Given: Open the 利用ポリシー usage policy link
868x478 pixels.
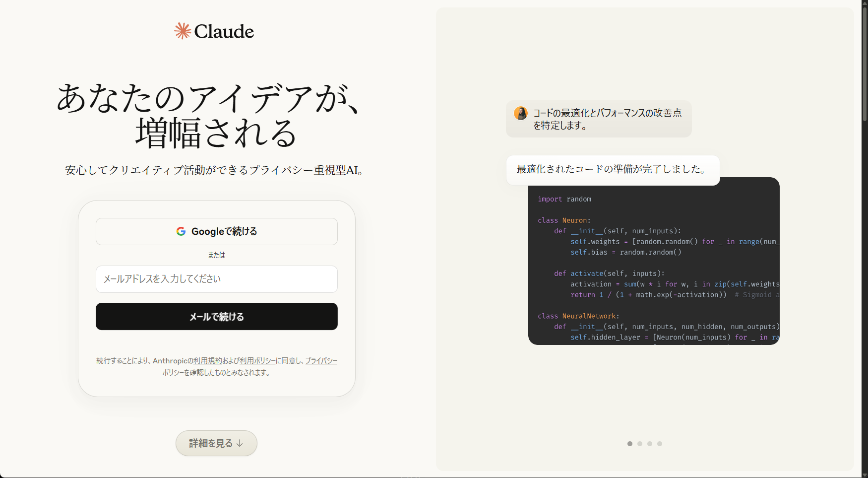Looking at the screenshot, I should pyautogui.click(x=257, y=361).
